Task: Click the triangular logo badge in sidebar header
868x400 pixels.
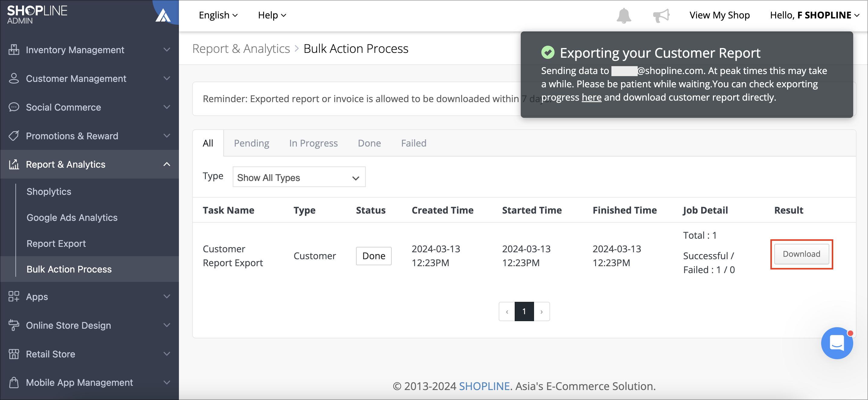Action: 163,15
